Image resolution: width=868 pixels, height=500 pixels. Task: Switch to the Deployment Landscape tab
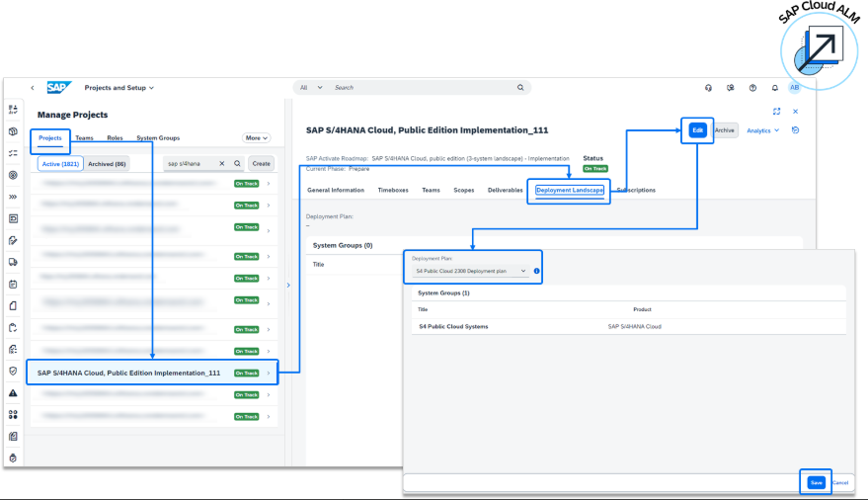click(570, 190)
